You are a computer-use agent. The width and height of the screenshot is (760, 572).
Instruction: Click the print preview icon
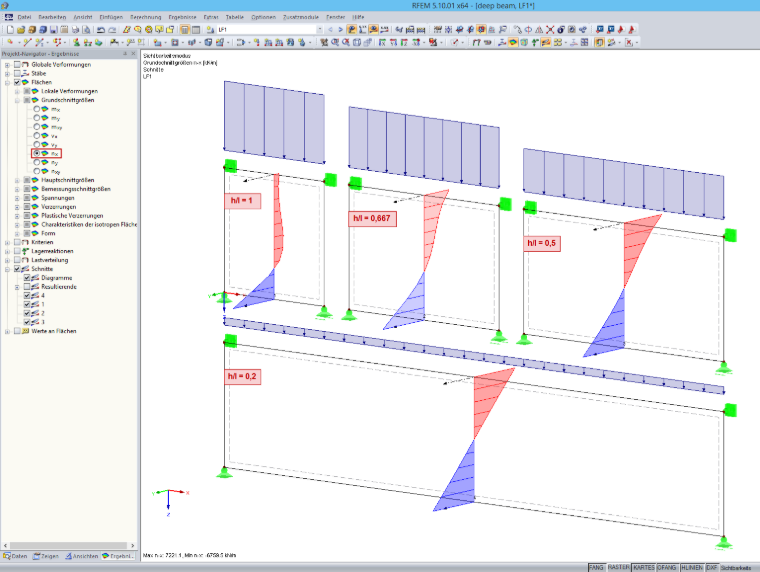[86, 30]
